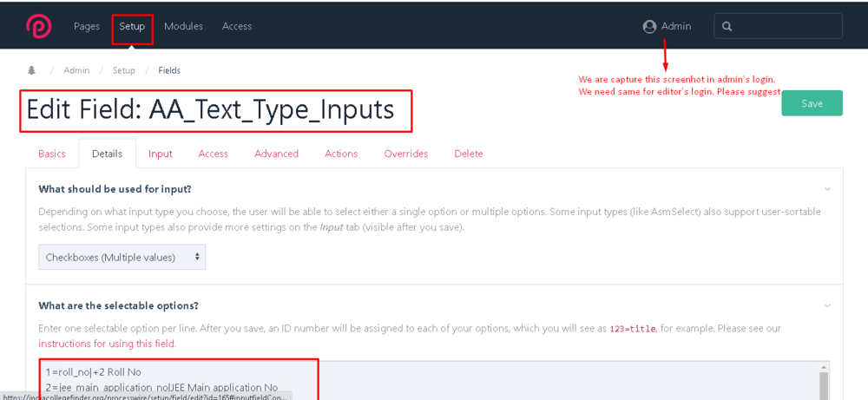
Task: Click the Admin user profile icon
Action: pyautogui.click(x=649, y=27)
